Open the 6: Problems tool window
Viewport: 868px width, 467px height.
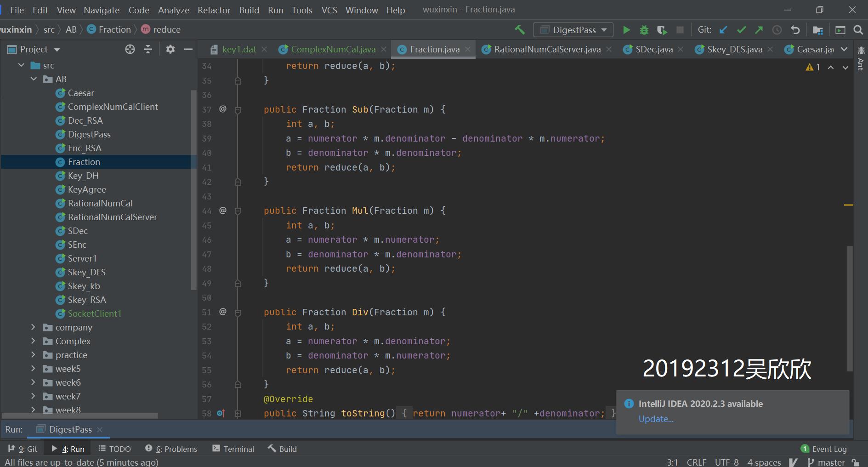pyautogui.click(x=171, y=449)
